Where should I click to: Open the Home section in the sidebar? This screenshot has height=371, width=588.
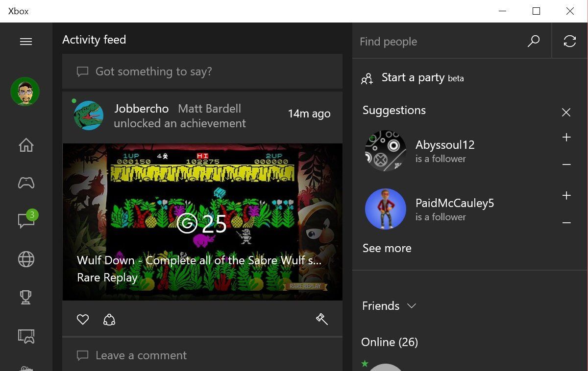click(x=25, y=145)
